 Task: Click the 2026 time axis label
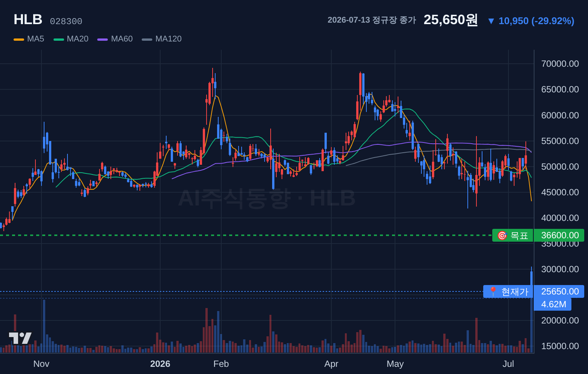(160, 364)
